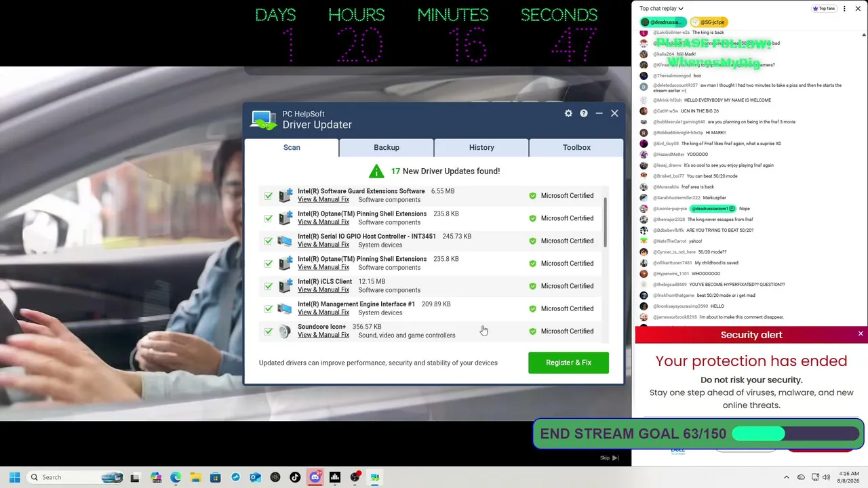Uncheck the Optane(TM) Pinning row above iCLS Client
This screenshot has height=488, width=868.
click(x=269, y=264)
